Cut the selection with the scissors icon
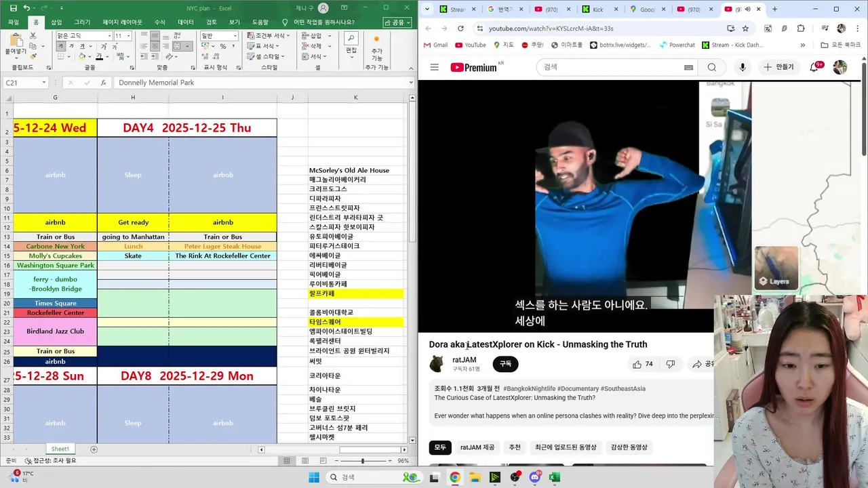This screenshot has width=868, height=488. point(33,36)
